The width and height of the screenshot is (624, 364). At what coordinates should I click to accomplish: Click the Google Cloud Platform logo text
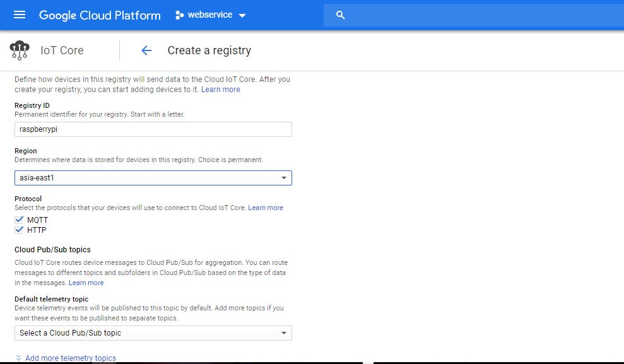tap(100, 15)
